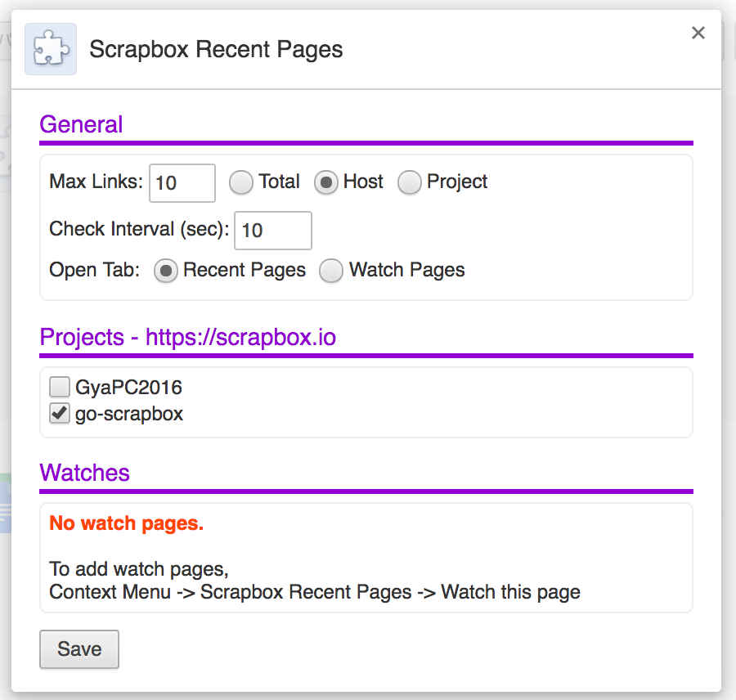Click the 'Check Interval (sec):' label
This screenshot has height=700, width=736.
(x=139, y=229)
